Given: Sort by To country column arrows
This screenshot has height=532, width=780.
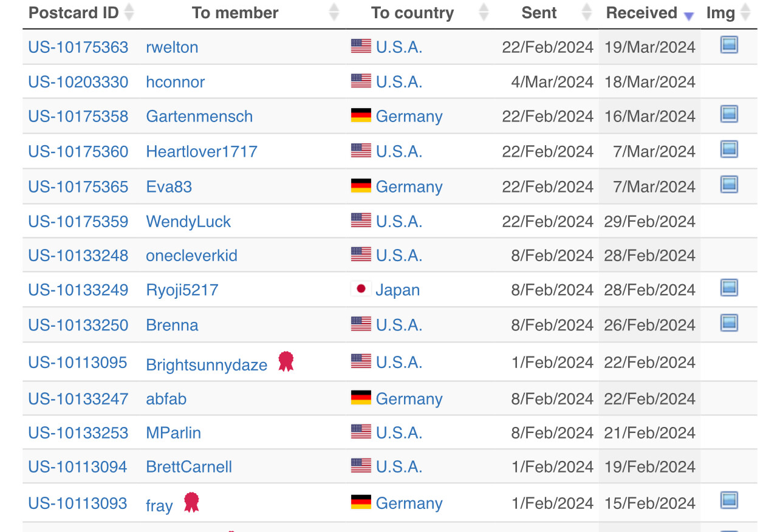Looking at the screenshot, I should [484, 12].
